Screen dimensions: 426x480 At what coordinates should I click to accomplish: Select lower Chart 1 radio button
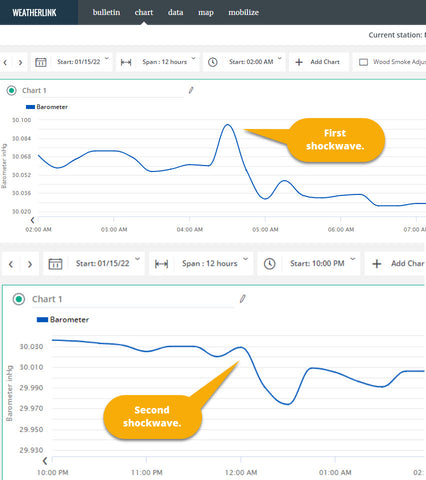click(19, 299)
